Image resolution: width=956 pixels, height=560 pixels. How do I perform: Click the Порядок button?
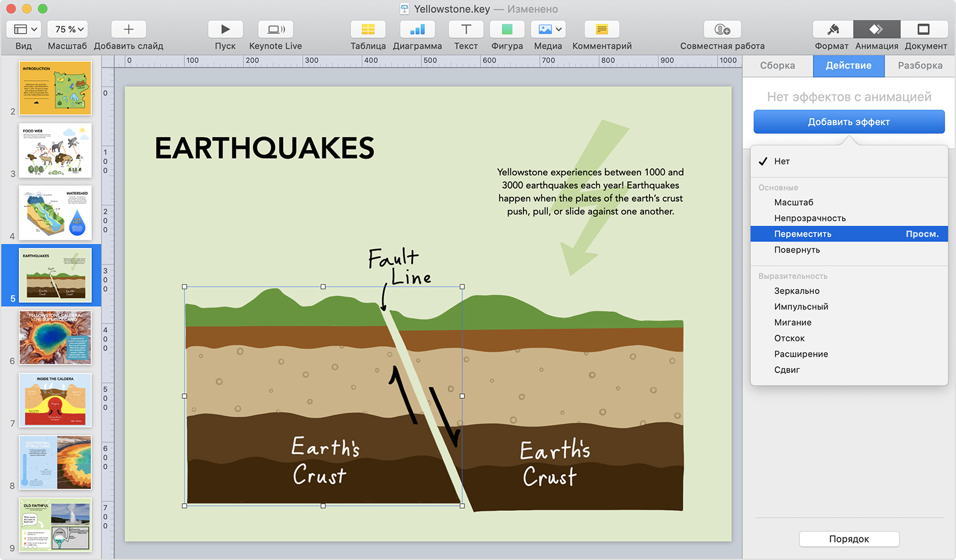(849, 539)
